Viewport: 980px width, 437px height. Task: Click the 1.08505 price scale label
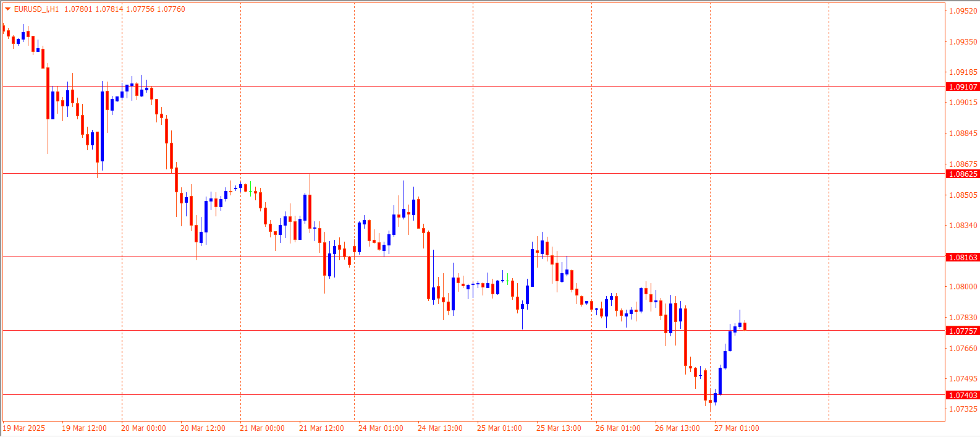tap(963, 195)
